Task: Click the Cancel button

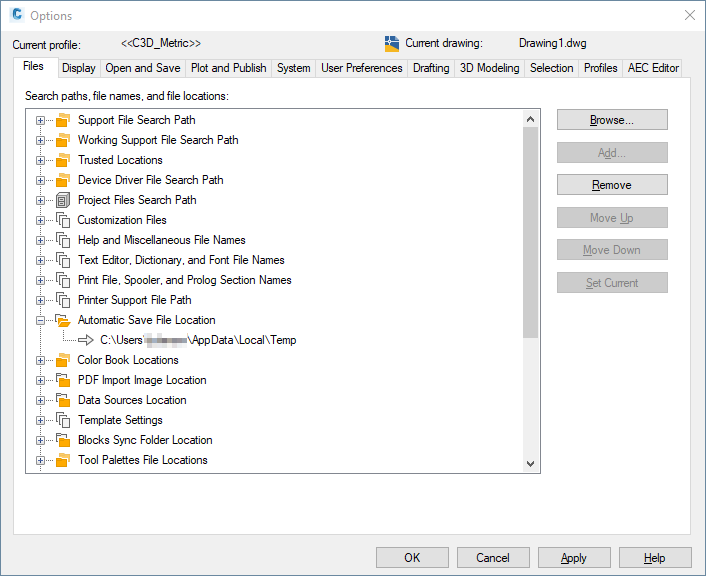Action: coord(493,558)
